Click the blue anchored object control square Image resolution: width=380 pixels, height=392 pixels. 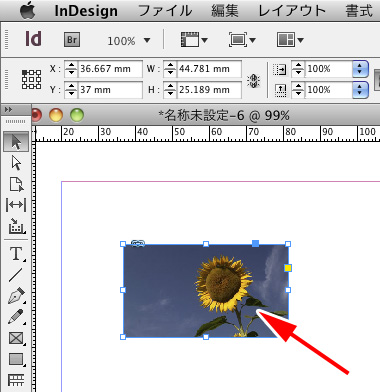pyautogui.click(x=255, y=244)
